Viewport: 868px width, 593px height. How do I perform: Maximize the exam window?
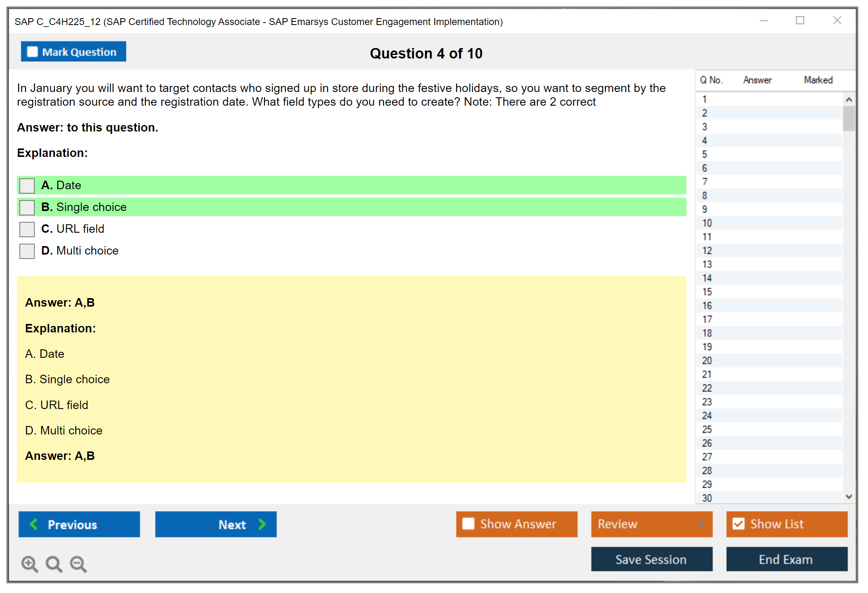point(800,21)
